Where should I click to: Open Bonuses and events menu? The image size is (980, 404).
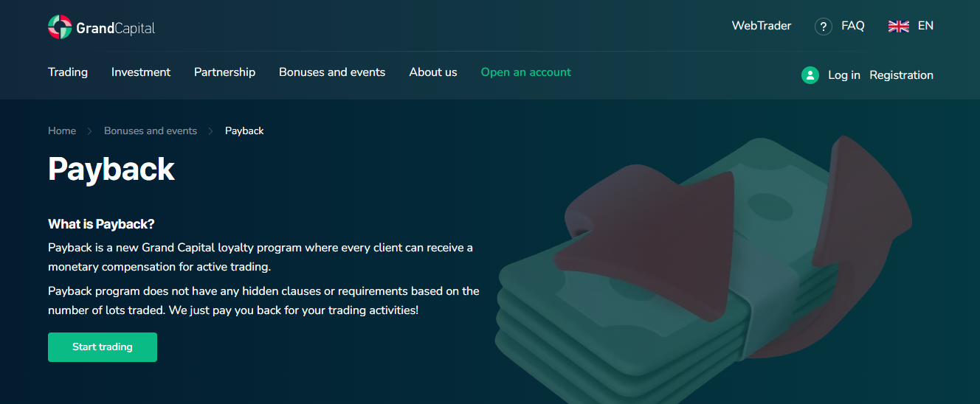332,72
